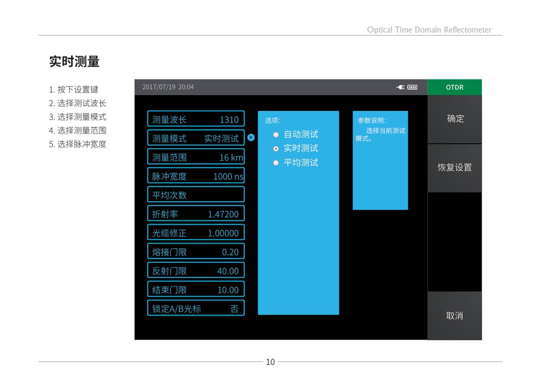Click step text 4. 选择测量范围
Image resolution: width=557 pixels, height=392 pixels.
click(77, 131)
